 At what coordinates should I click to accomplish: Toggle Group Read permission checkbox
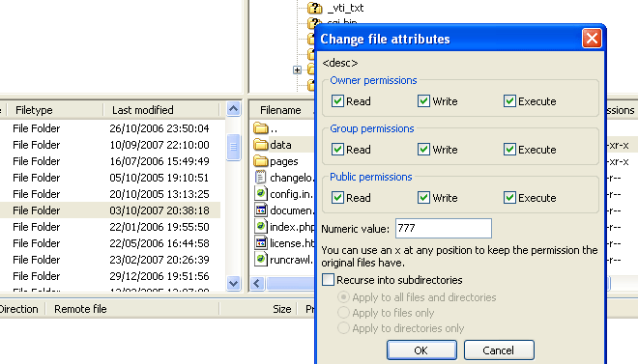(x=337, y=149)
